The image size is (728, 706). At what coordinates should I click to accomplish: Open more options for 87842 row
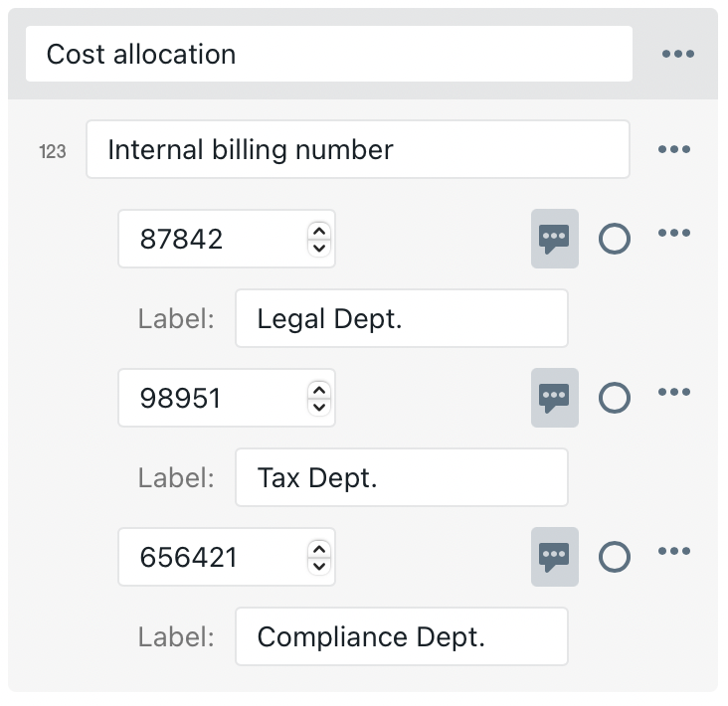point(673,233)
